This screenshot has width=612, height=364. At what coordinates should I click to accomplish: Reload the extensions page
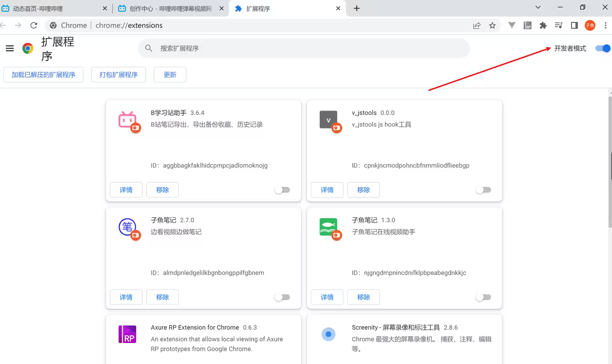click(x=34, y=25)
